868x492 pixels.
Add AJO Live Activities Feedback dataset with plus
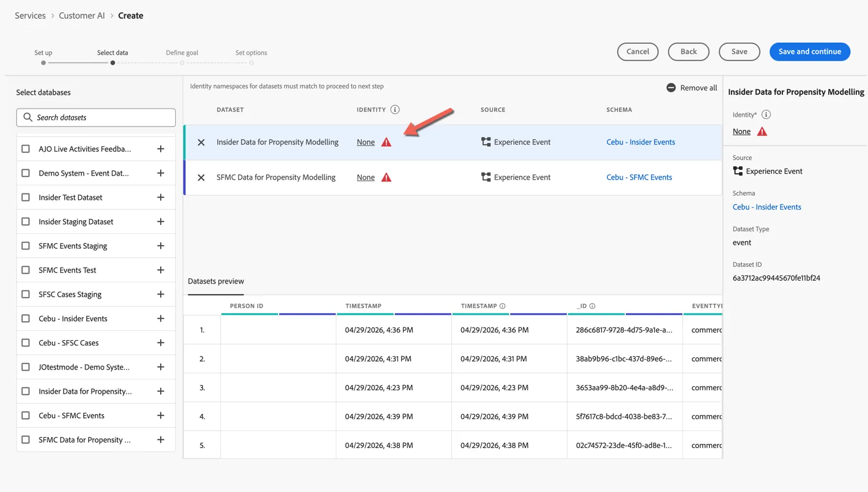point(161,149)
